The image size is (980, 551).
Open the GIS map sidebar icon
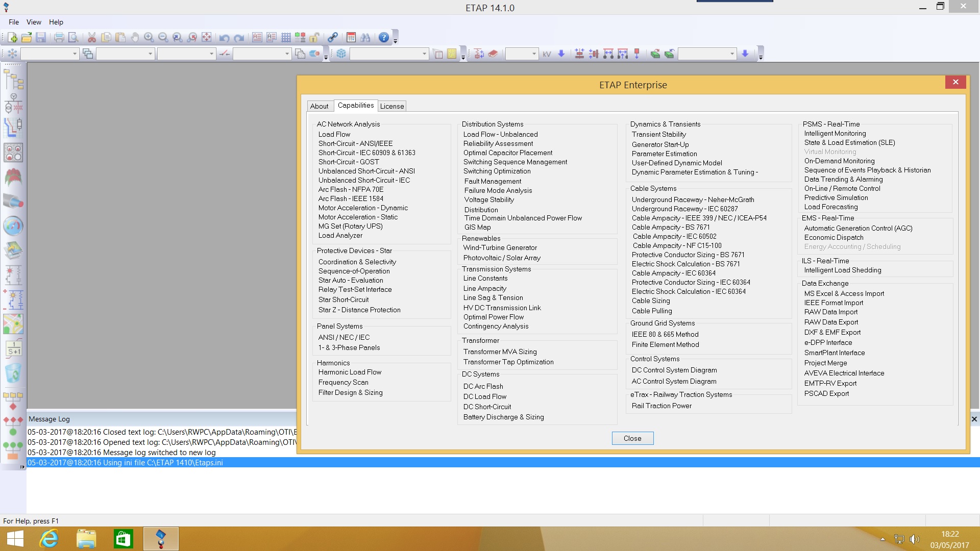pos(13,324)
